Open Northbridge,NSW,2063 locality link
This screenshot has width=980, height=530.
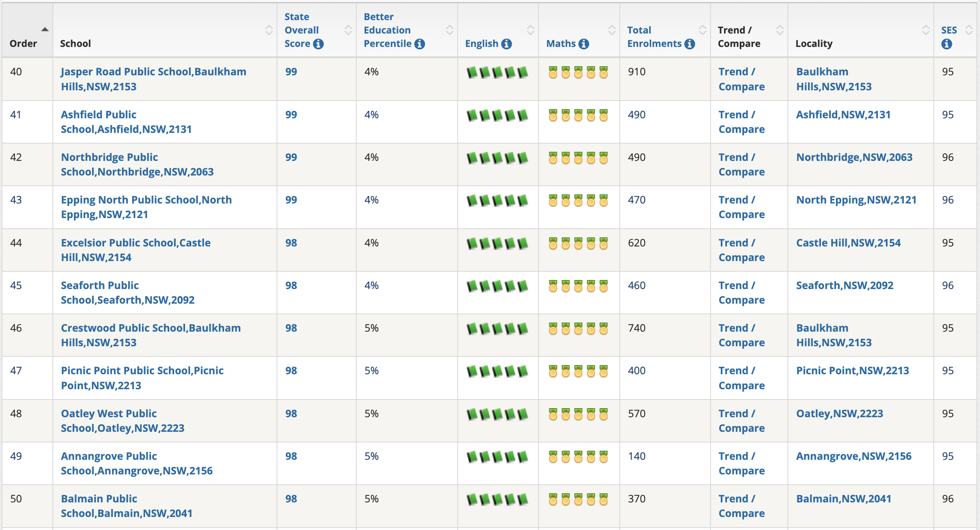pyautogui.click(x=854, y=157)
